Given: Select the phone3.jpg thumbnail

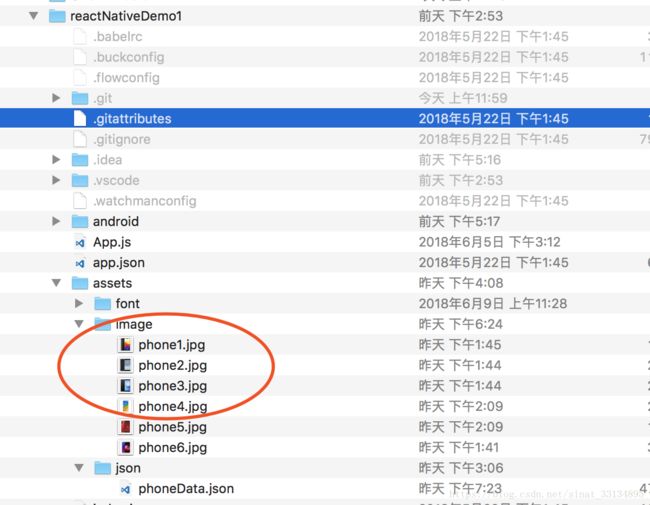Looking at the screenshot, I should [125, 386].
